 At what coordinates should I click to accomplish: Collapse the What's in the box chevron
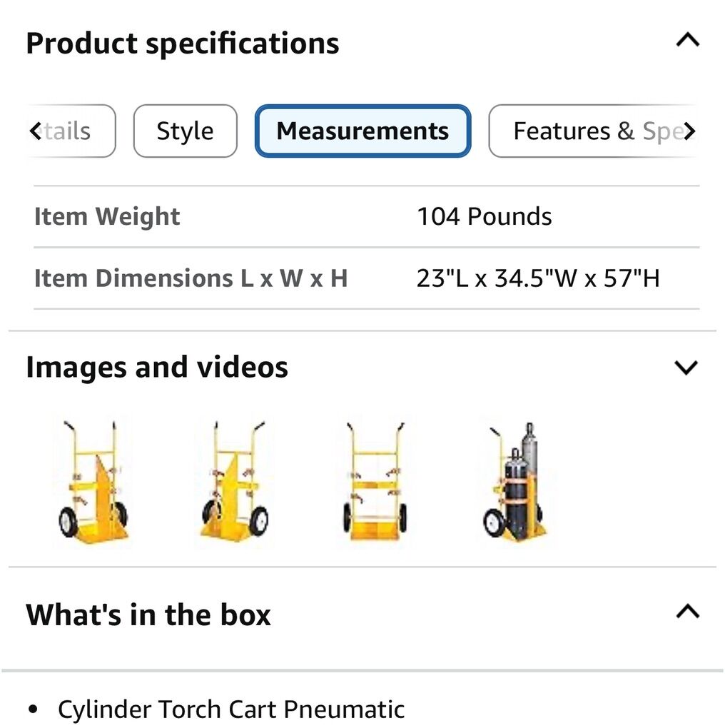(x=686, y=612)
